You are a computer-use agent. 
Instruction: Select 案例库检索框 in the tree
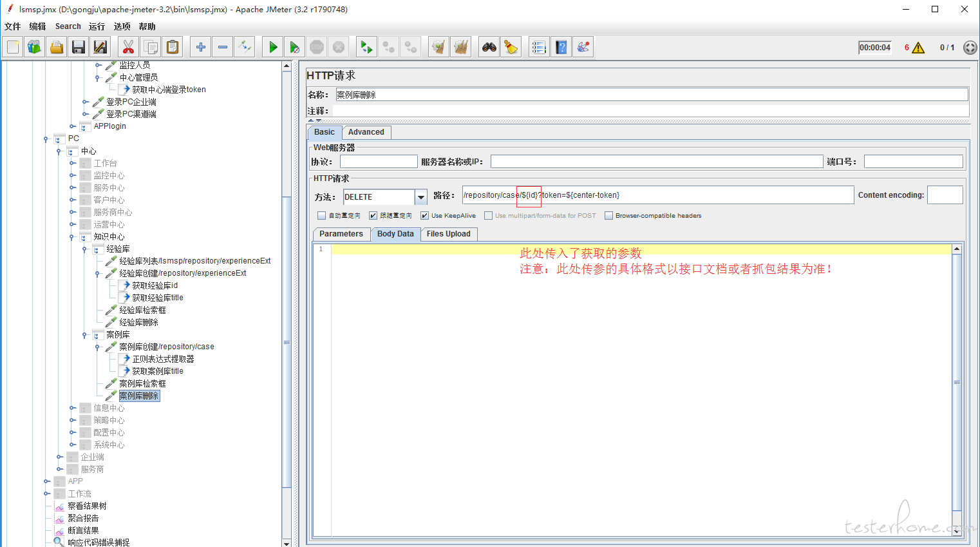pos(142,384)
